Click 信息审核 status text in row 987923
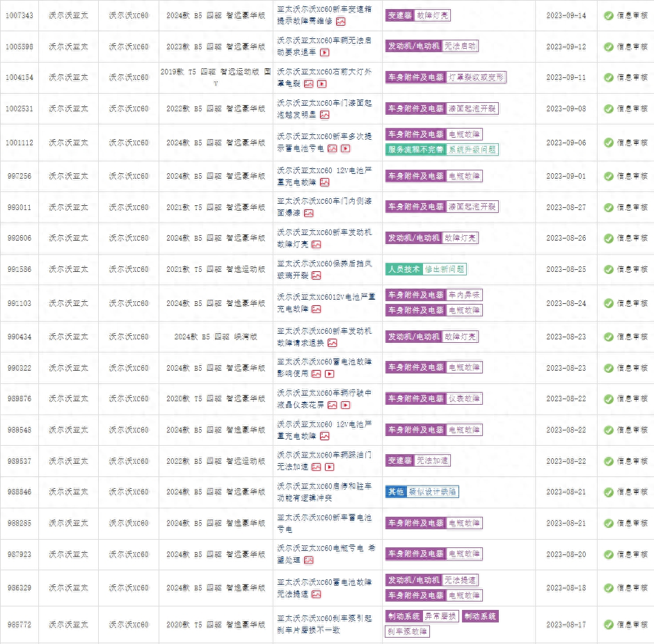654x644 pixels. (632, 554)
